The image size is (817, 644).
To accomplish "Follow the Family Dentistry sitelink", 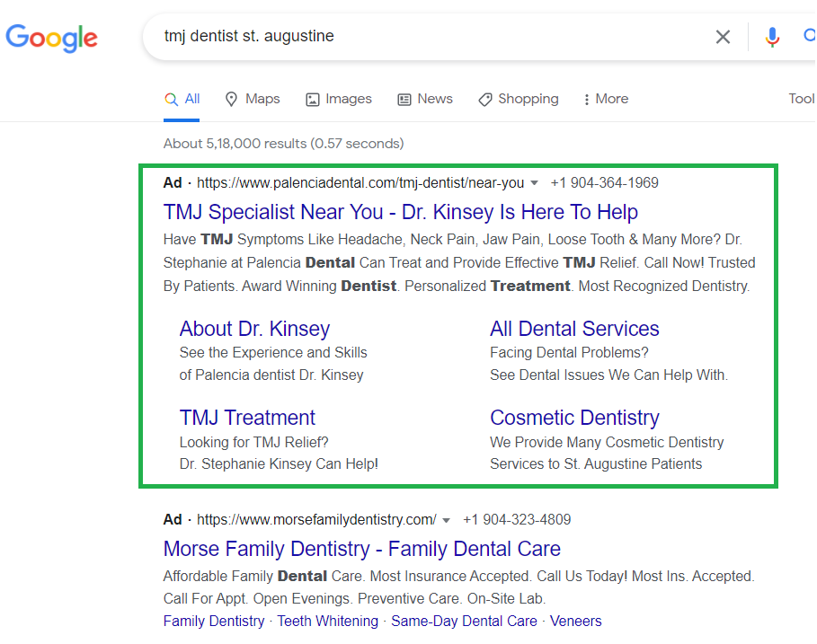I will (214, 621).
